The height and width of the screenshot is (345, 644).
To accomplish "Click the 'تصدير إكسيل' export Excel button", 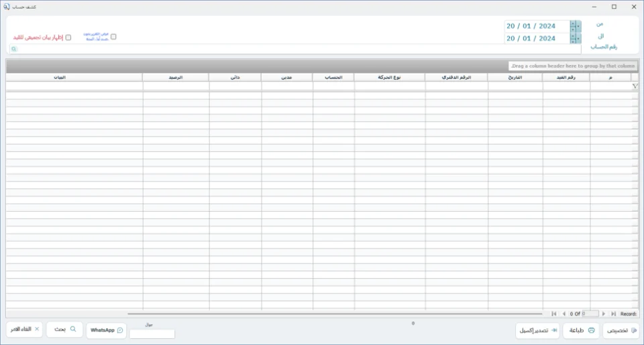I will pos(537,330).
